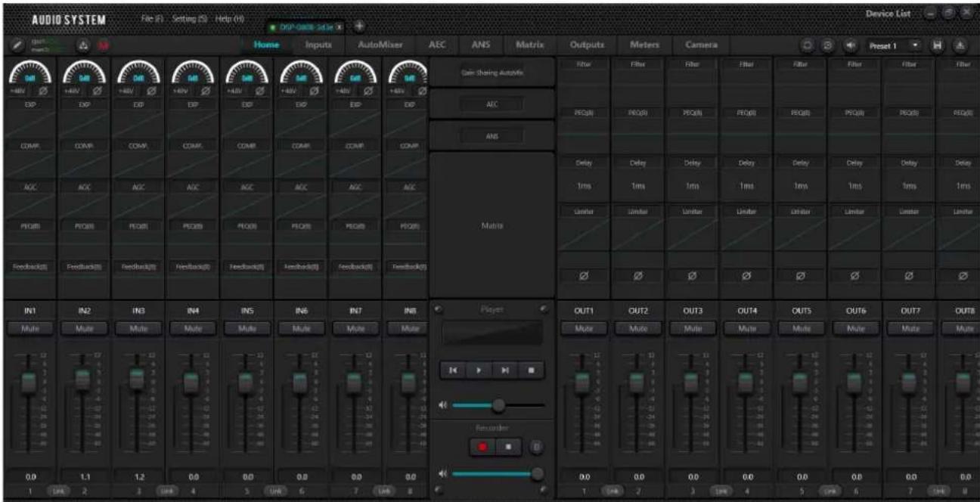Screen dimensions: 980x502
Task: Click the player volume slider
Action: coord(499,405)
